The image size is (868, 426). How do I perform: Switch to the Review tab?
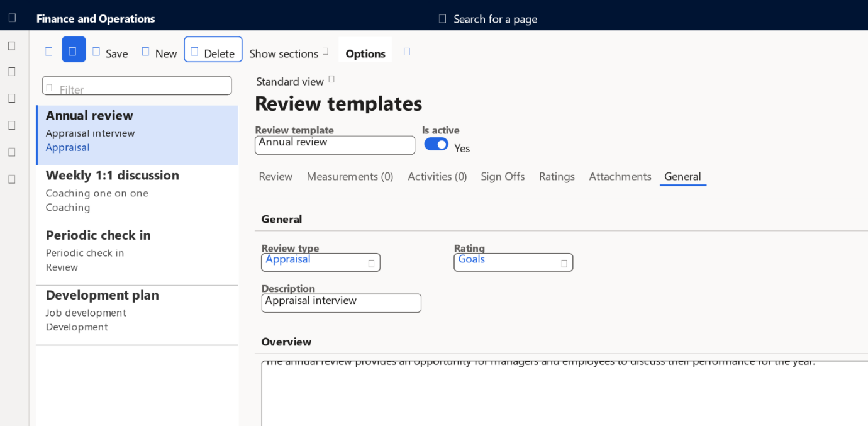tap(275, 177)
